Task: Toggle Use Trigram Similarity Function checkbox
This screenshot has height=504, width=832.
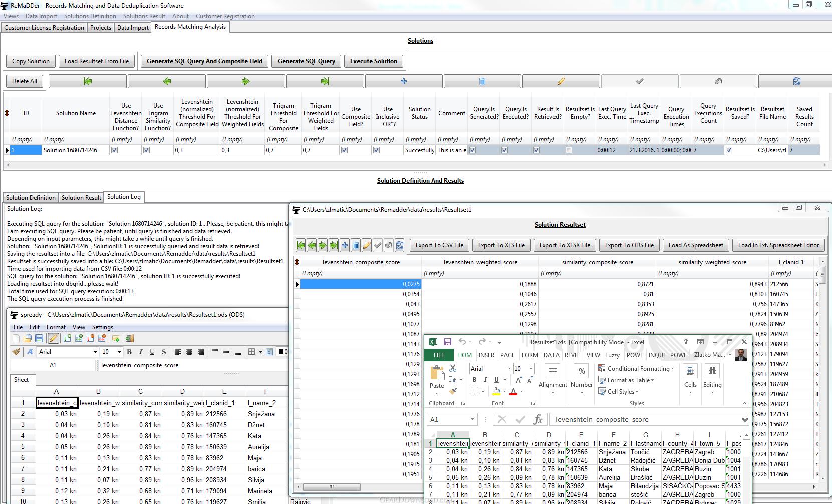Action: (147, 150)
